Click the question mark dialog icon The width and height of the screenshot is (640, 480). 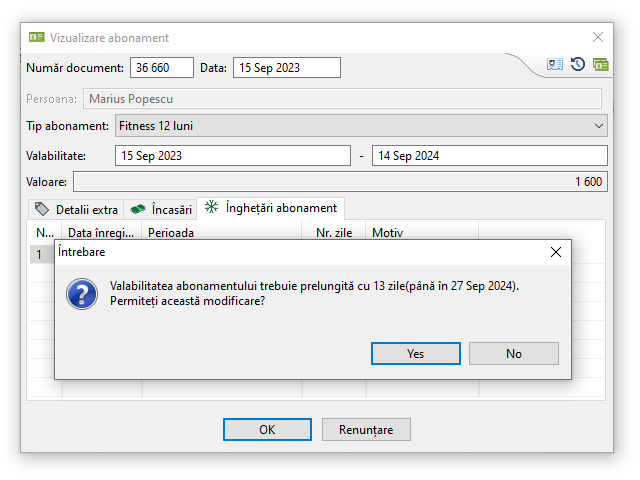point(81,294)
